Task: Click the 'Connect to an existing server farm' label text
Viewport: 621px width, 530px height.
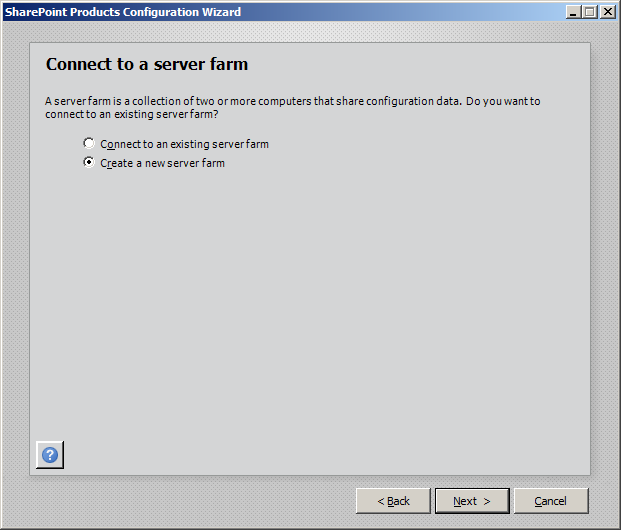Action: tap(184, 144)
